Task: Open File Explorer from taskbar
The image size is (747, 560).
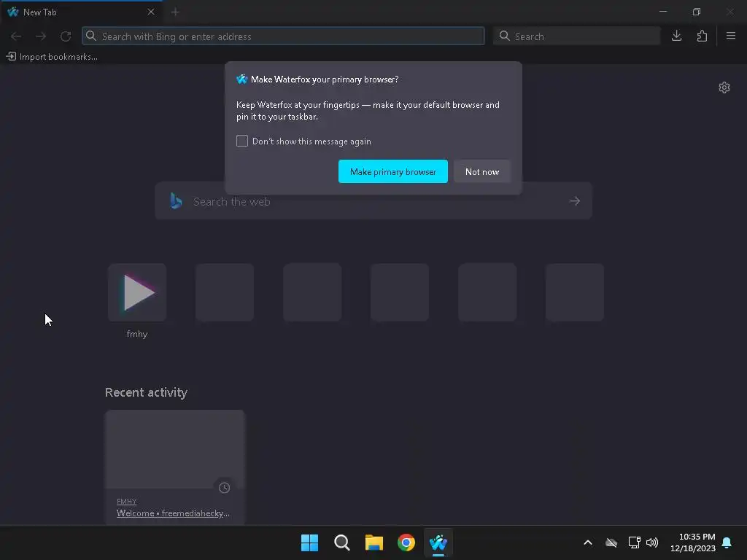Action: (374, 542)
